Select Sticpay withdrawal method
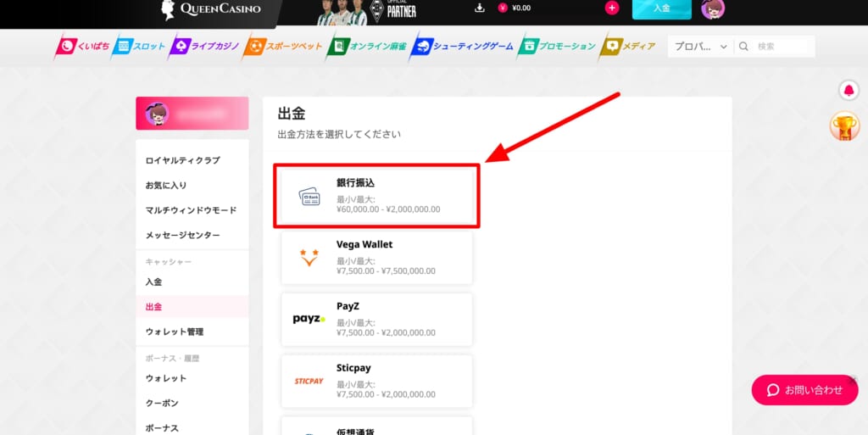This screenshot has height=435, width=868. click(377, 381)
